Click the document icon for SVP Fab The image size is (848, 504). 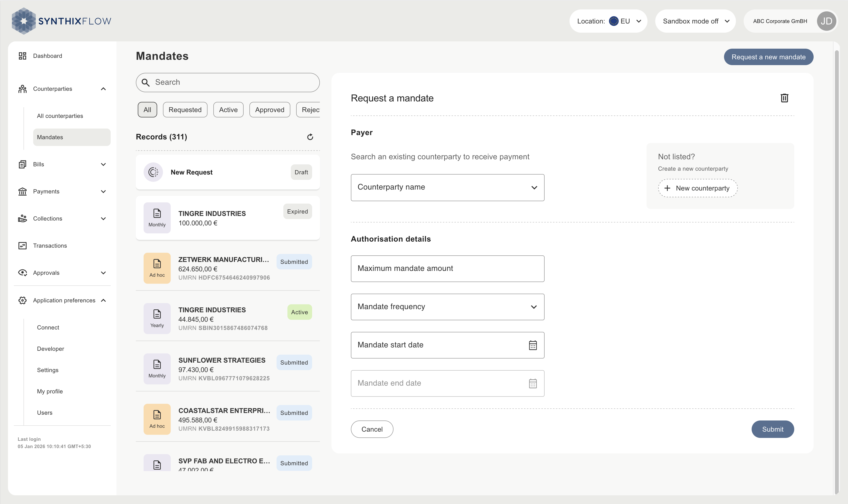pos(157,463)
